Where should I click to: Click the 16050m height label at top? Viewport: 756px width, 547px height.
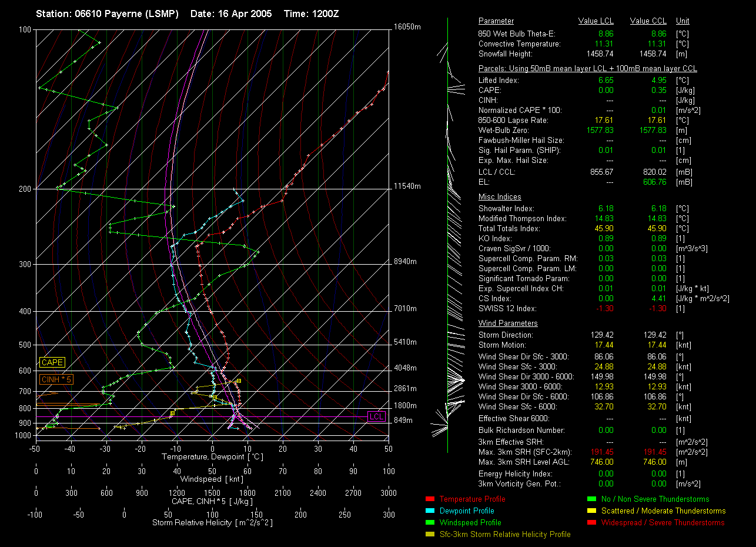407,28
